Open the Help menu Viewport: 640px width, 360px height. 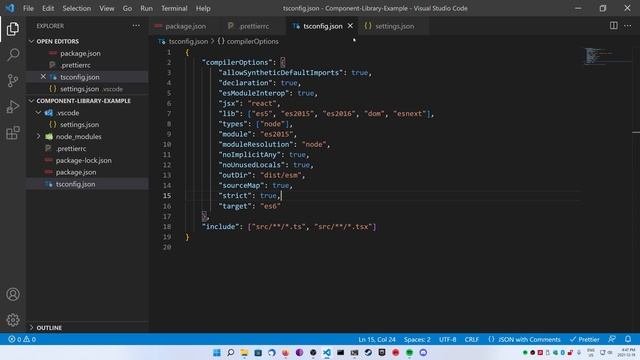coord(203,8)
